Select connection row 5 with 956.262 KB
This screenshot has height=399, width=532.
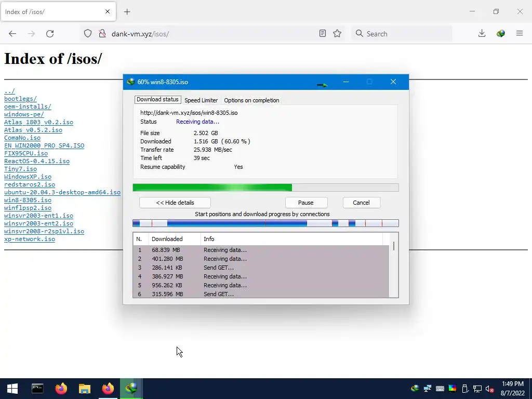click(261, 285)
